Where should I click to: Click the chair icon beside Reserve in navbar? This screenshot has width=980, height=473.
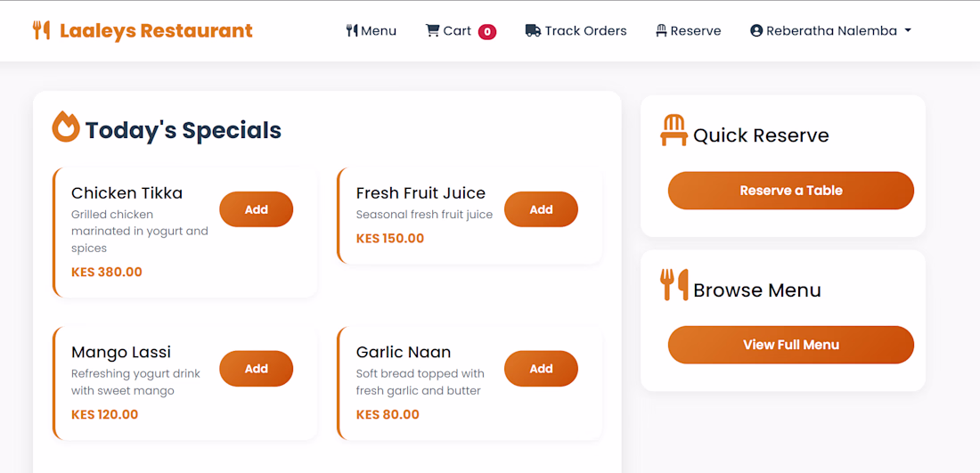click(x=661, y=30)
